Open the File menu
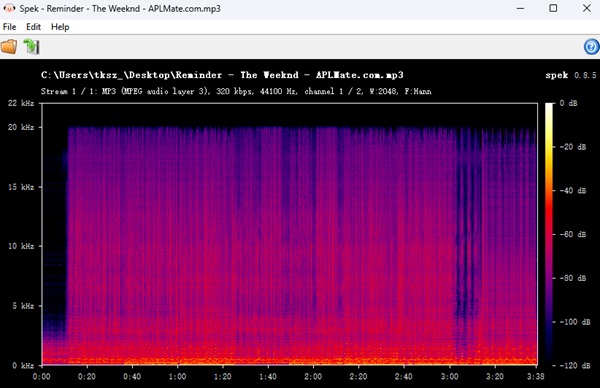 10,27
